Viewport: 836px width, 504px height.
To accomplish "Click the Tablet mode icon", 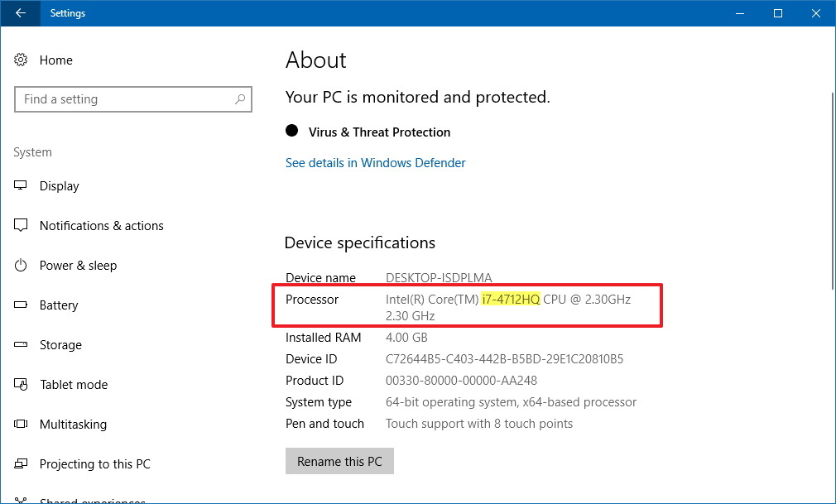I will [x=21, y=384].
